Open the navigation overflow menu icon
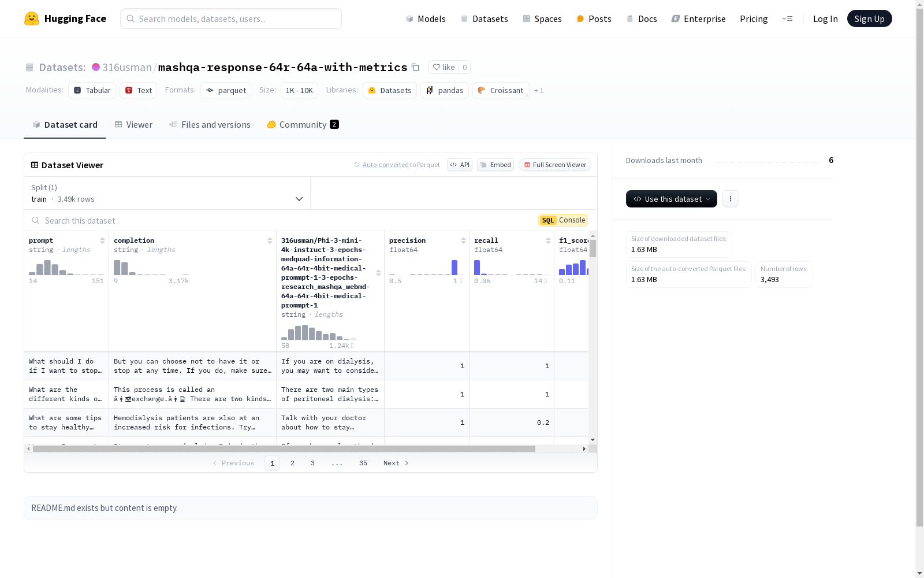Image resolution: width=924 pixels, height=578 pixels. tap(787, 18)
